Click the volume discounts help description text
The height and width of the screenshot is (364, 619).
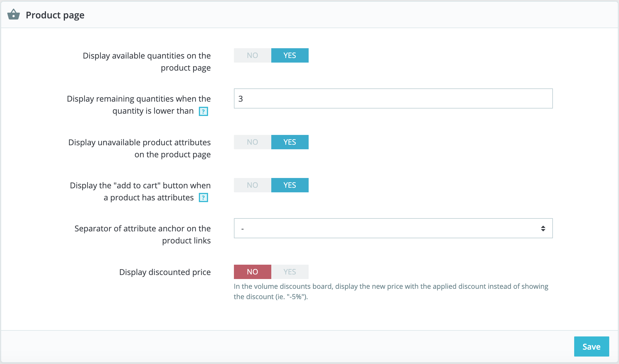pyautogui.click(x=391, y=291)
